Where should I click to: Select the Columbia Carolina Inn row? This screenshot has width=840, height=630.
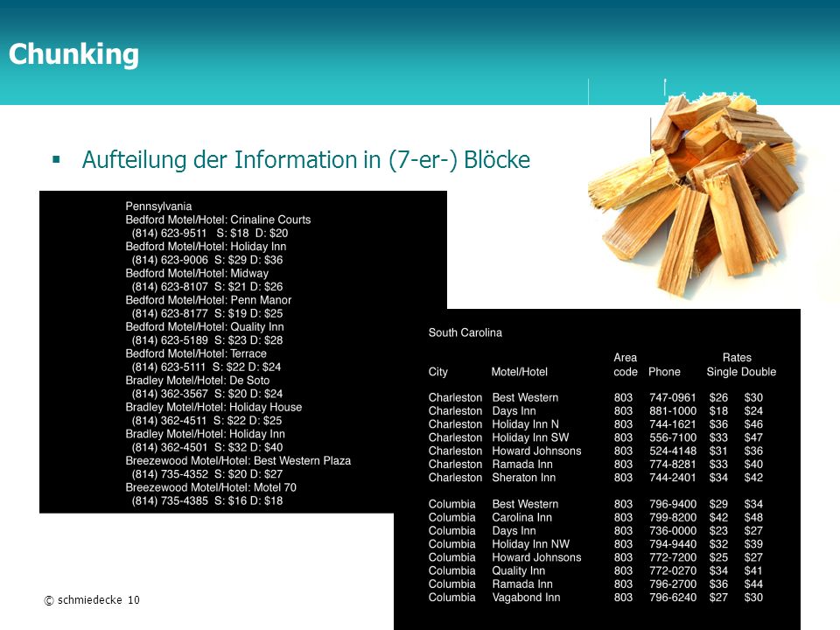596,517
